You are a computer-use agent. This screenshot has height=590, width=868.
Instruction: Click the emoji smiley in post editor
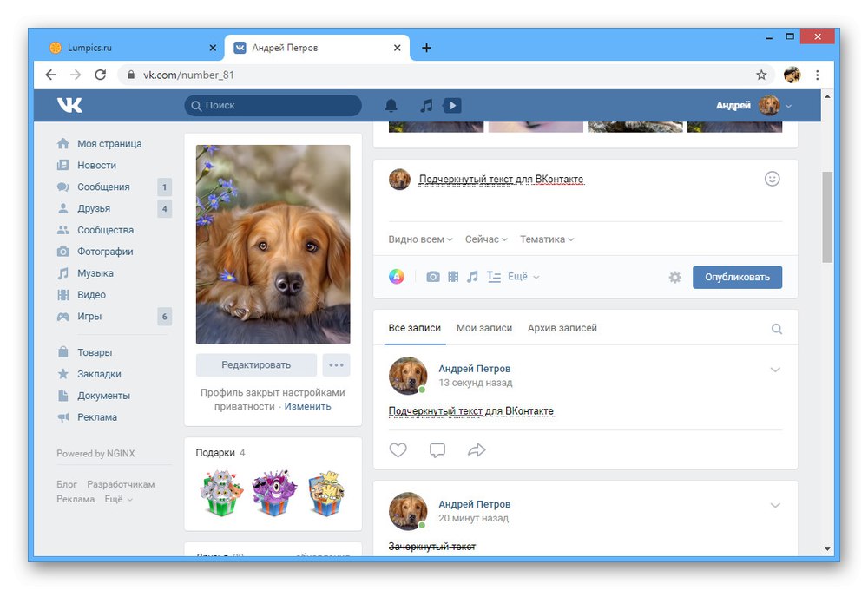click(772, 179)
